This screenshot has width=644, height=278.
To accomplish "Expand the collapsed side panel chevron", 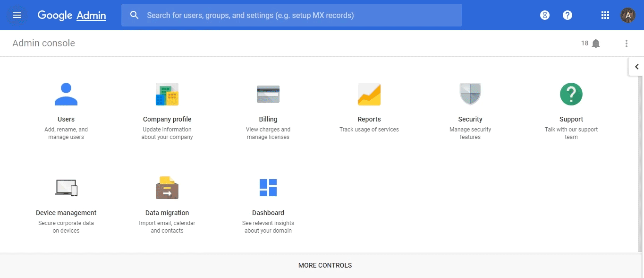I will [x=636, y=67].
